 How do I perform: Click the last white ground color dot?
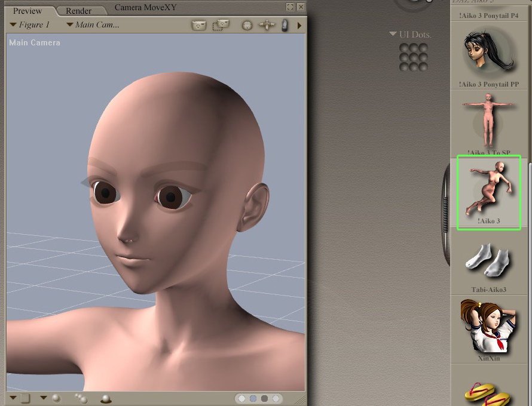(x=276, y=399)
